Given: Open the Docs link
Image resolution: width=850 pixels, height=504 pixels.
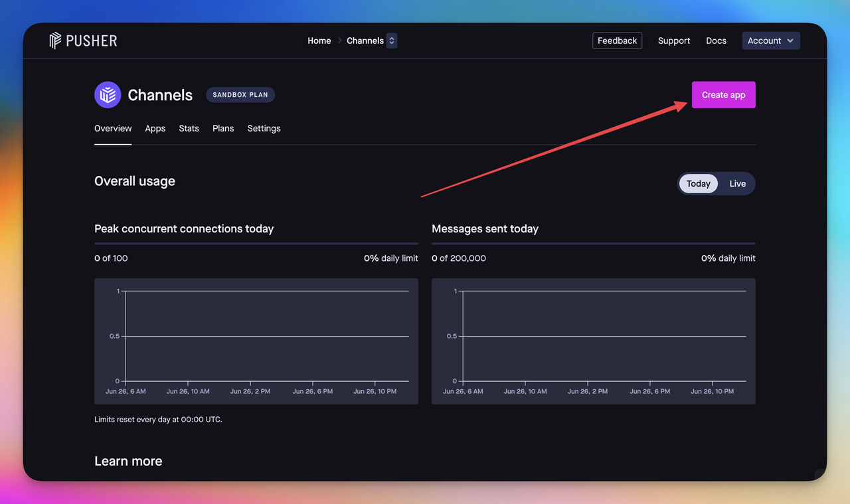Looking at the screenshot, I should [x=716, y=41].
